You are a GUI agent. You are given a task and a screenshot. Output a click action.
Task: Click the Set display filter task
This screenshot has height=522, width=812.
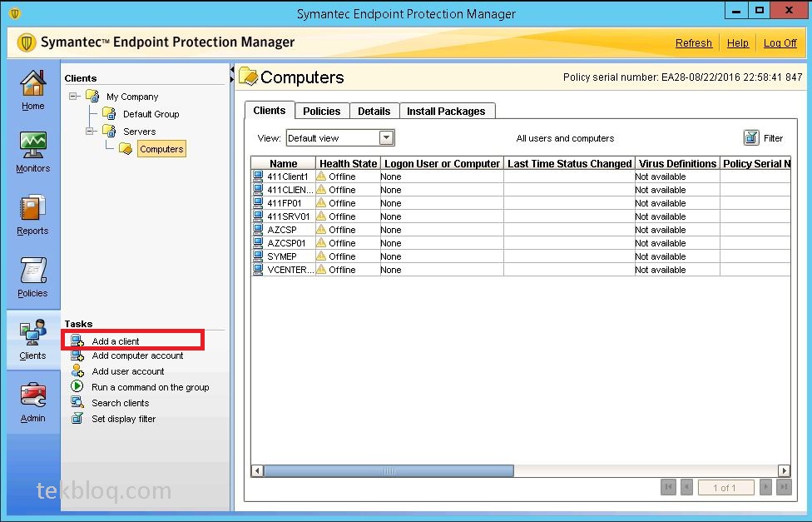(x=123, y=419)
